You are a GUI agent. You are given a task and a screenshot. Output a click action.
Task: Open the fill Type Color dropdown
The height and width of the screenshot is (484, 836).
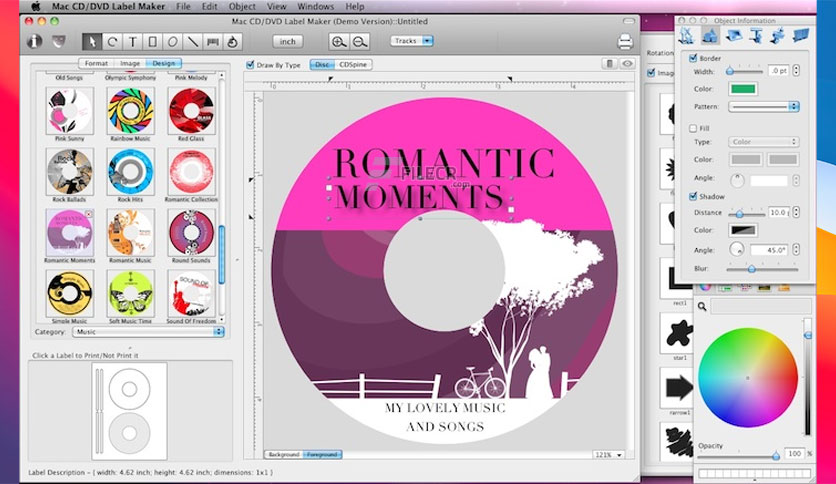[x=763, y=142]
